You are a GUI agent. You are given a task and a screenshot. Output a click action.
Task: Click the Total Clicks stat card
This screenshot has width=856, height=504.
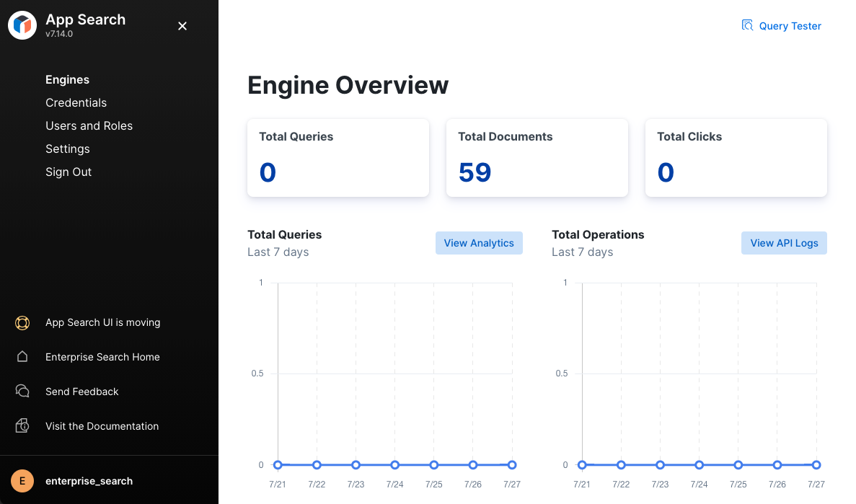point(736,157)
